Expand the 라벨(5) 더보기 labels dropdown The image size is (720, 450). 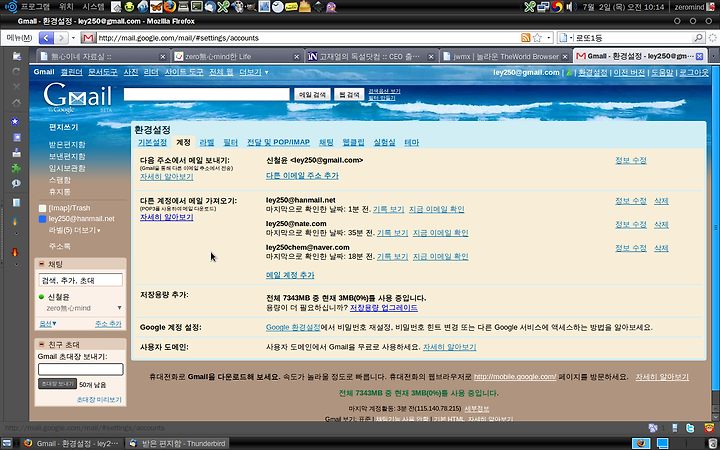74,230
